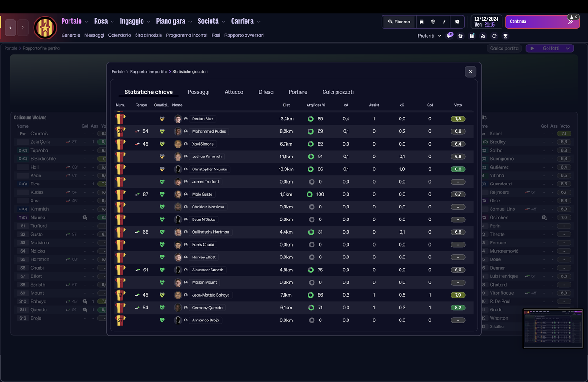Click the shirt icon under the toolbar

461,36
